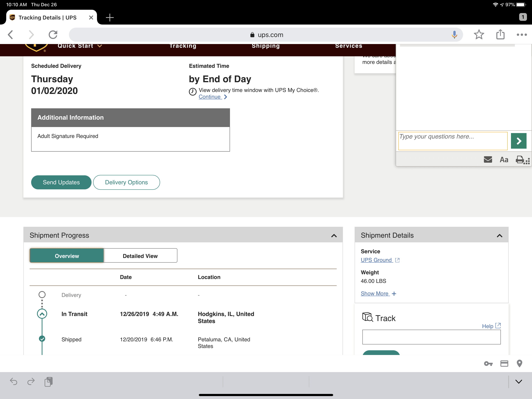Bookmark the page with the star icon

pyautogui.click(x=479, y=34)
